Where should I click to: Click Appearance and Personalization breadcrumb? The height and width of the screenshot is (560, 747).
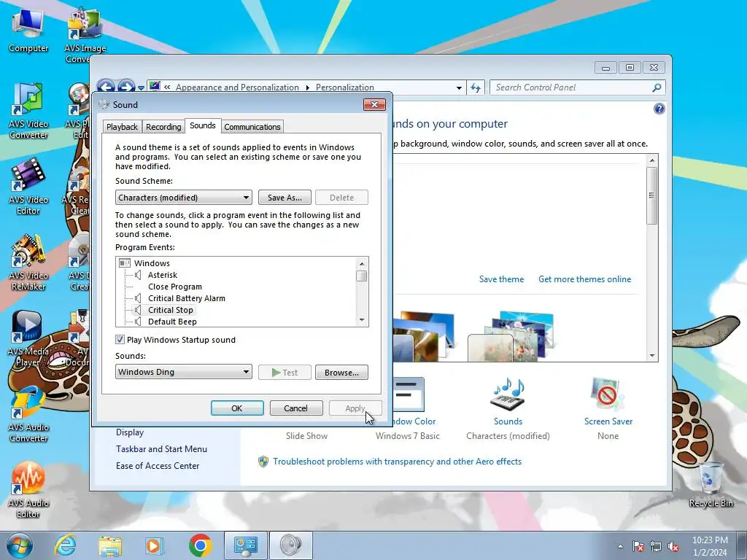tap(237, 87)
